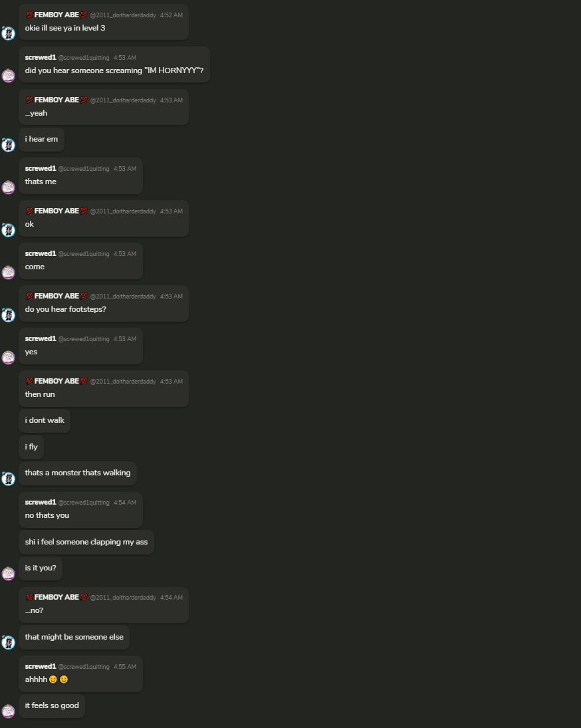Click FEMBOY ABE's avatar beside "okie ill see ya in level 3"

pyautogui.click(x=9, y=33)
